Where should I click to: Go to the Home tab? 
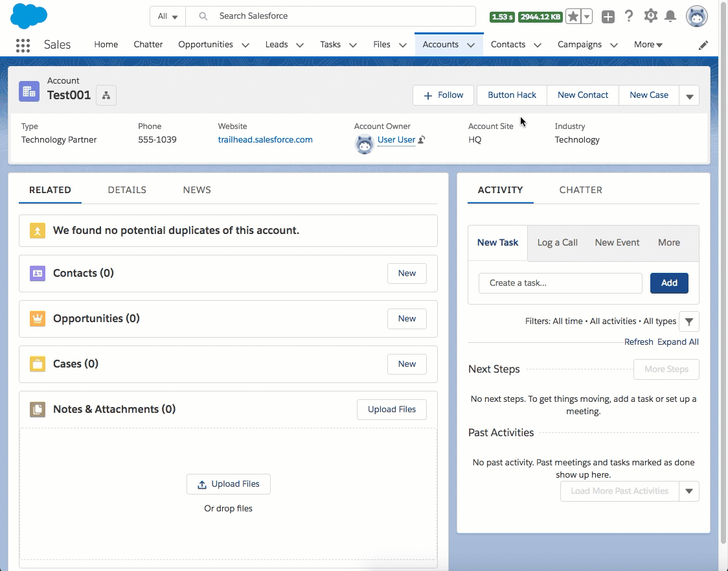pyautogui.click(x=106, y=45)
